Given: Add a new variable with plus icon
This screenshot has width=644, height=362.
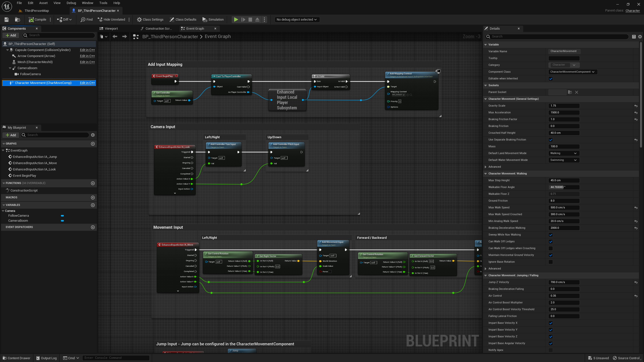Looking at the screenshot, I should tap(93, 205).
